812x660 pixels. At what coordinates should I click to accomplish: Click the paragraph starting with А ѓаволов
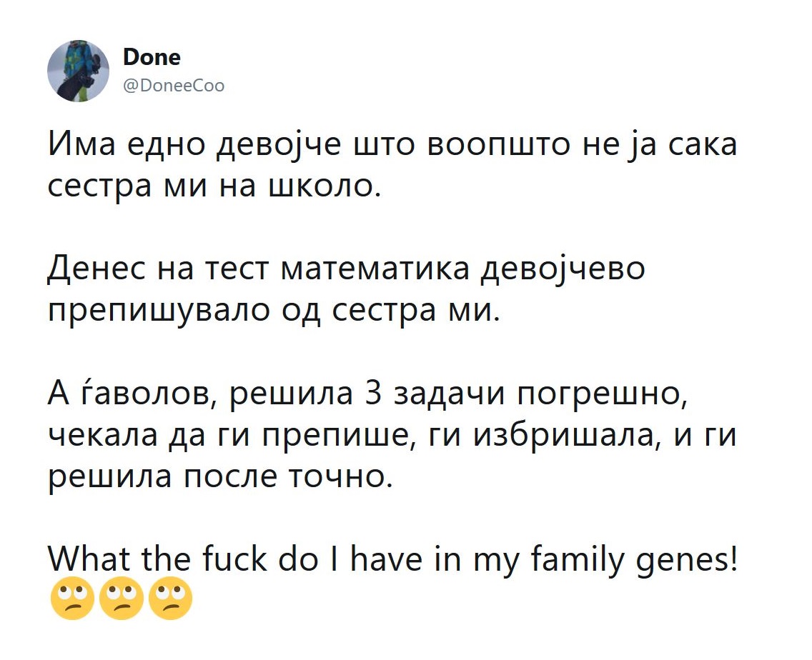392,435
